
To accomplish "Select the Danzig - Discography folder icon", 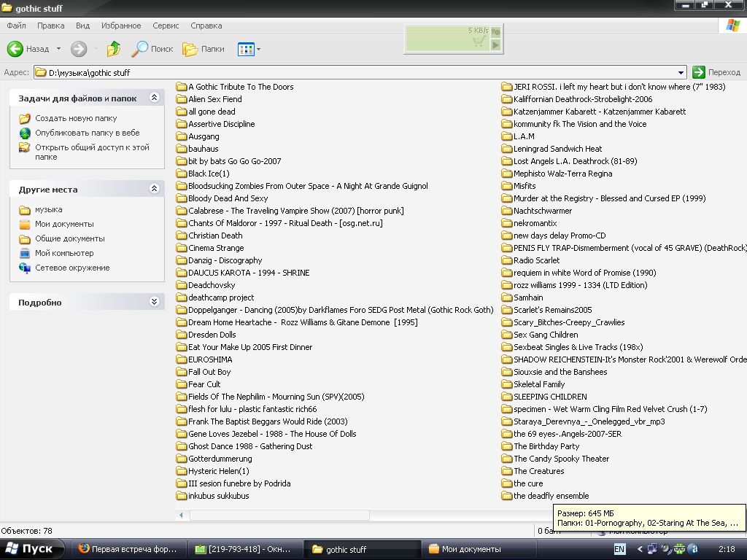I will (x=181, y=260).
